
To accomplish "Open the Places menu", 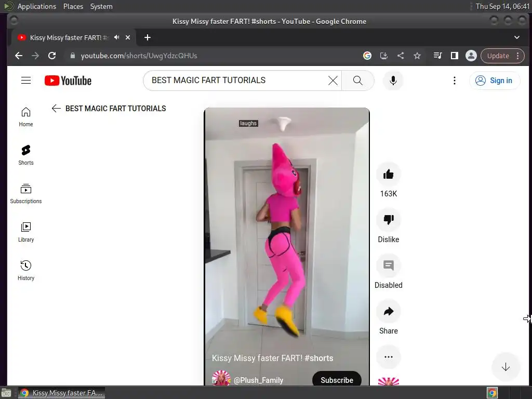I will [73, 6].
